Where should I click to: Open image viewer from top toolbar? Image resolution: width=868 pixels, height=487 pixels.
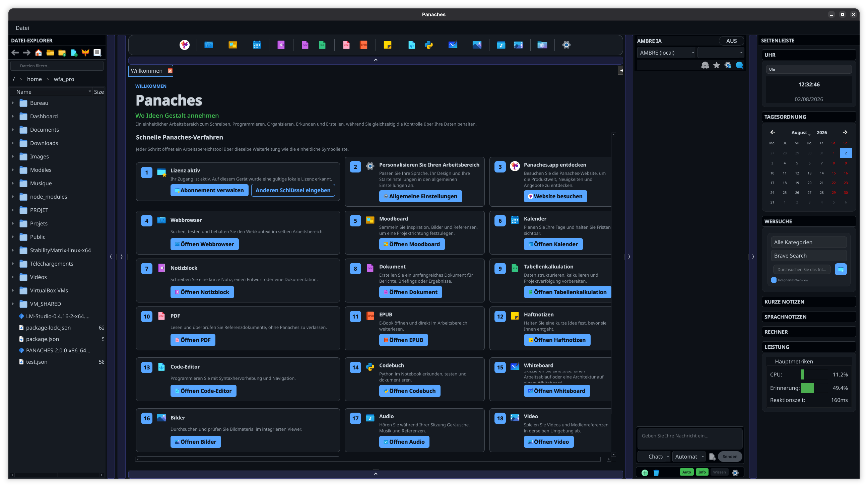coord(477,45)
